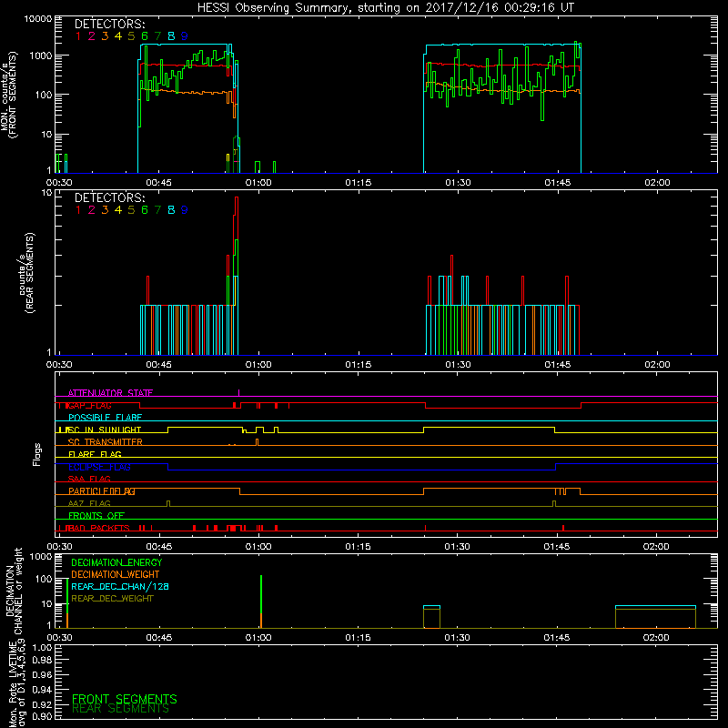Click the counts/s (REAR SEGMENTS) axis title

tap(26, 273)
